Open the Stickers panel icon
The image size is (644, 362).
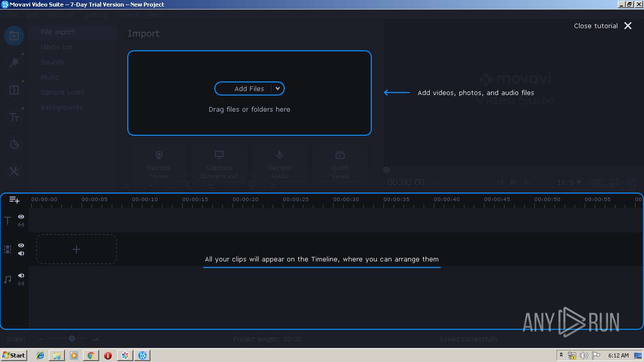tap(14, 145)
